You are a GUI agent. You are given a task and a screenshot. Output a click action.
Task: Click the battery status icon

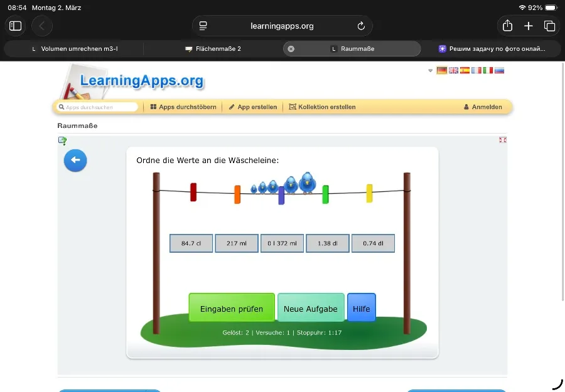pyautogui.click(x=551, y=8)
